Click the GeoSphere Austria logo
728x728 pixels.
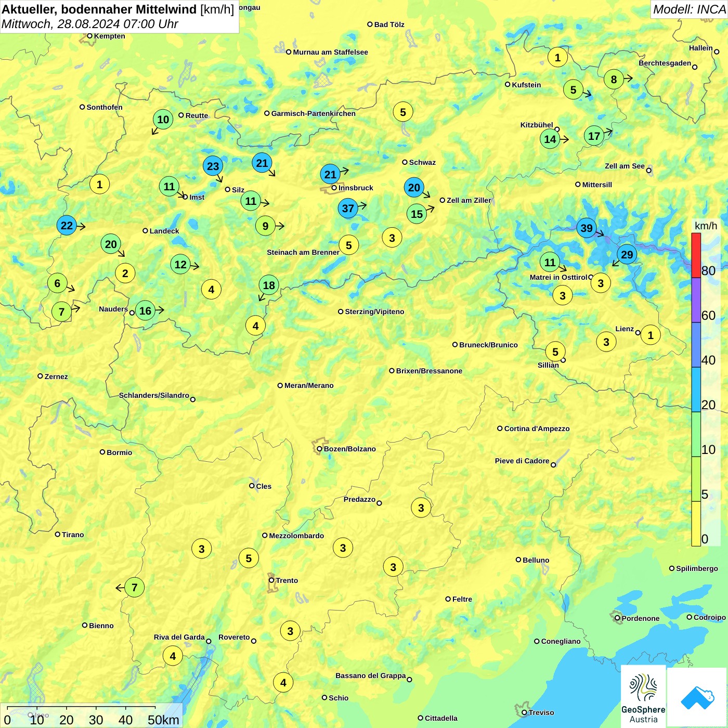(x=643, y=696)
